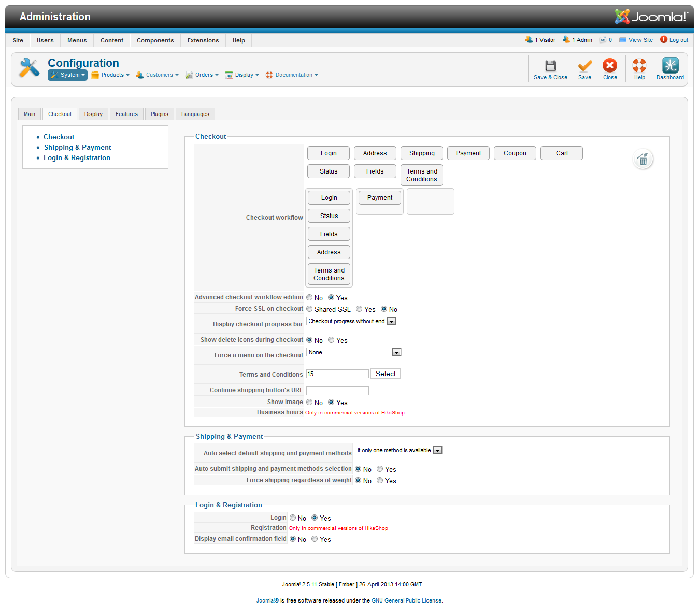Select Shared SSL for Force SSL on checkout
The image size is (699, 616).
[x=309, y=309]
